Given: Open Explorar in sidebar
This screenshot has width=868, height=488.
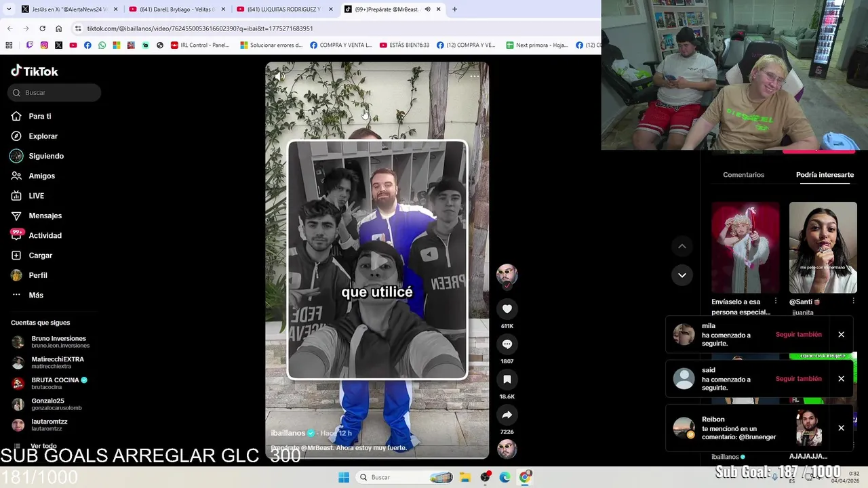Looking at the screenshot, I should coord(34,136).
